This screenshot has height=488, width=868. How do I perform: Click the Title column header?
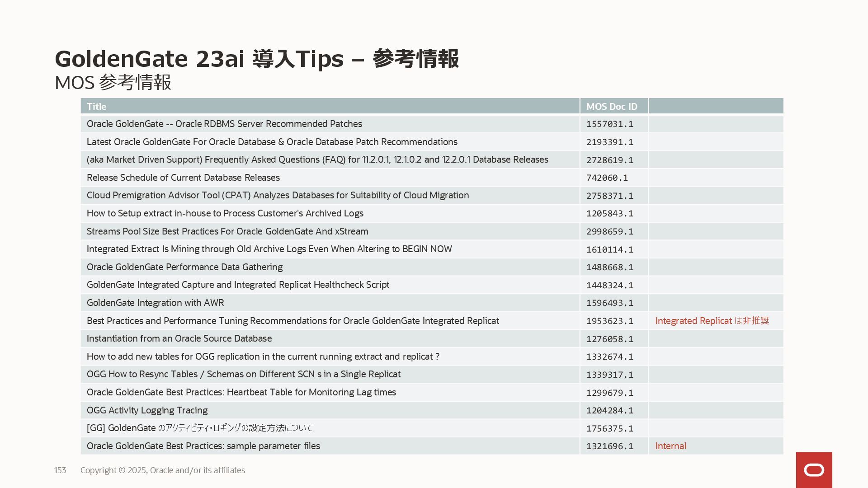pyautogui.click(x=96, y=107)
